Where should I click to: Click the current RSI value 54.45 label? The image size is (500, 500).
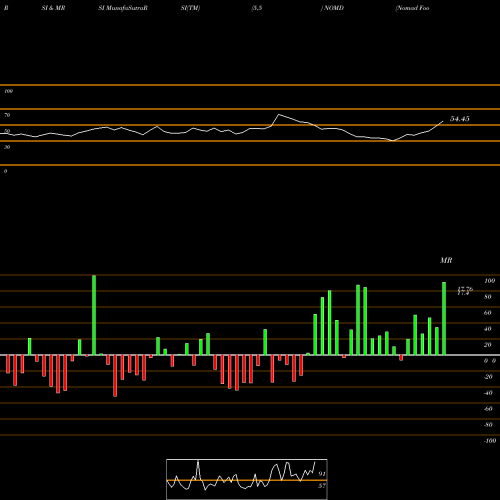coord(460,119)
